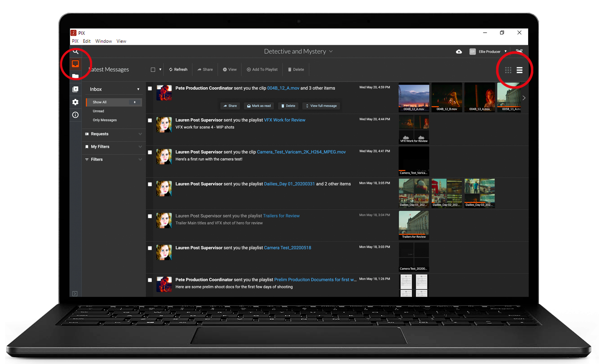The height and width of the screenshot is (364, 599).
Task: Tick the Trailers for Review message checkbox
Action: 150,216
